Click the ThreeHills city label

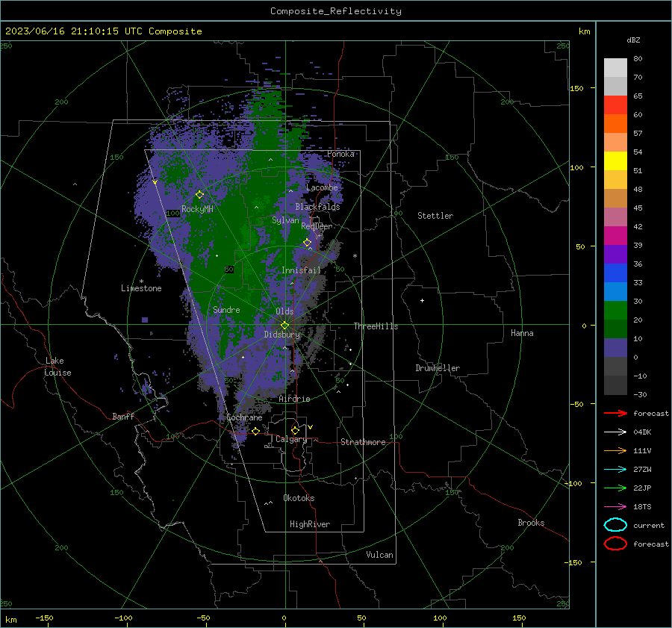376,326
